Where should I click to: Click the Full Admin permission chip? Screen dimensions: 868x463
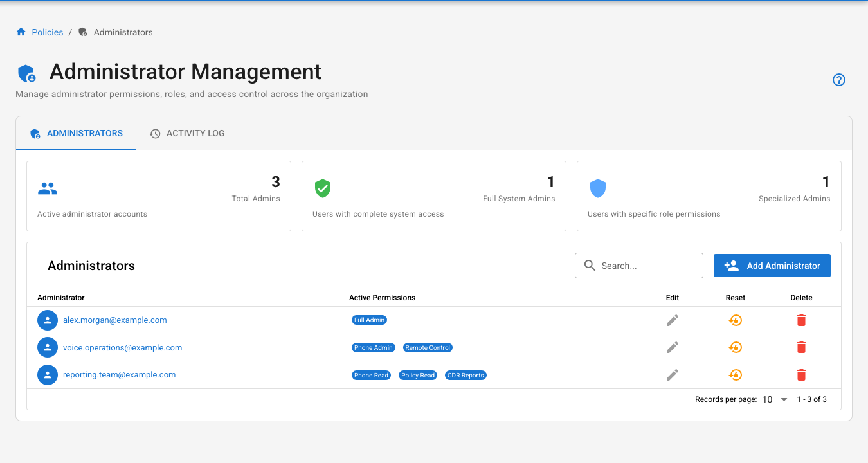pos(369,320)
